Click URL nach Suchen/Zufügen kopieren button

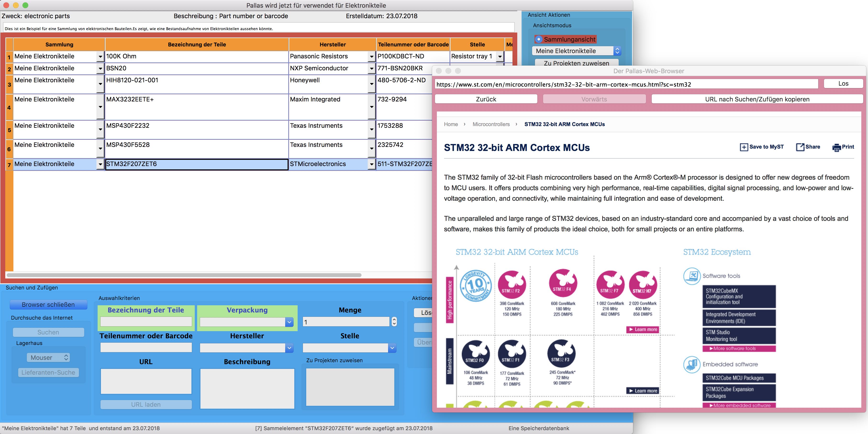(x=757, y=99)
